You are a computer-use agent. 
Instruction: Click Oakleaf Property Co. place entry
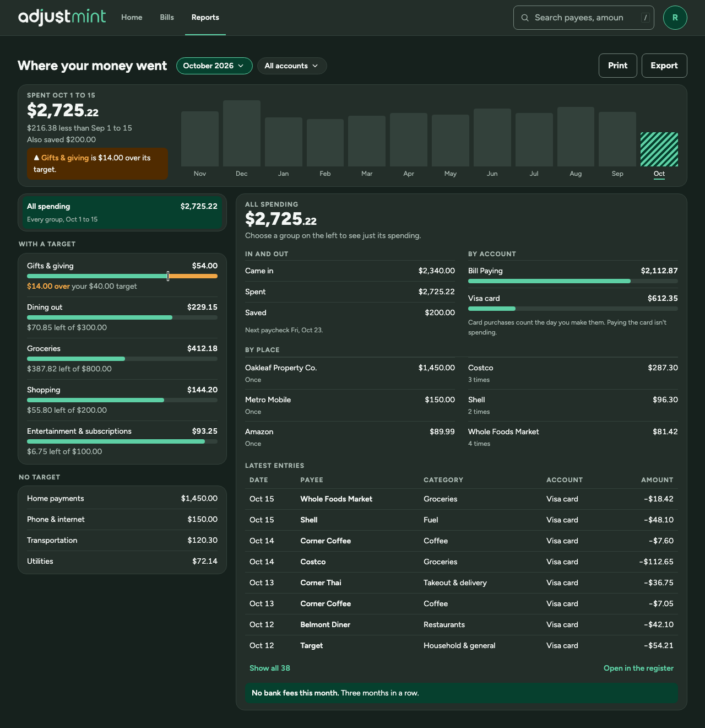click(350, 373)
